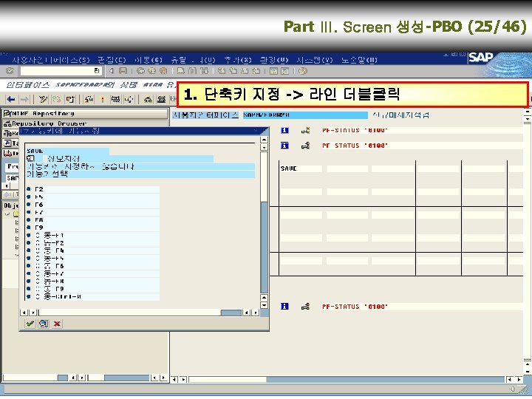This screenshot has height=399, width=532.
Task: Select the F2 key row in dialog
Action: [x=92, y=189]
